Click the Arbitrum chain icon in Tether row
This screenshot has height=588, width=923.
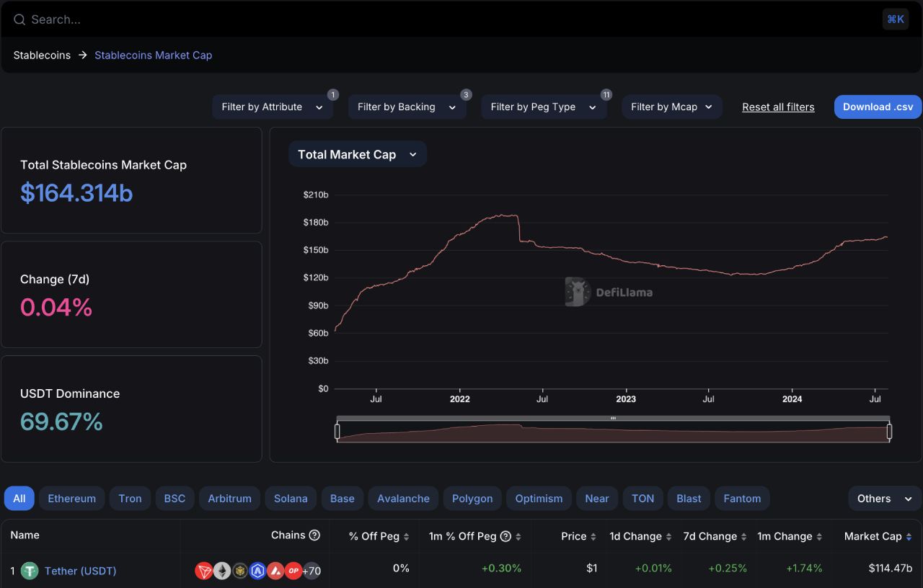257,571
